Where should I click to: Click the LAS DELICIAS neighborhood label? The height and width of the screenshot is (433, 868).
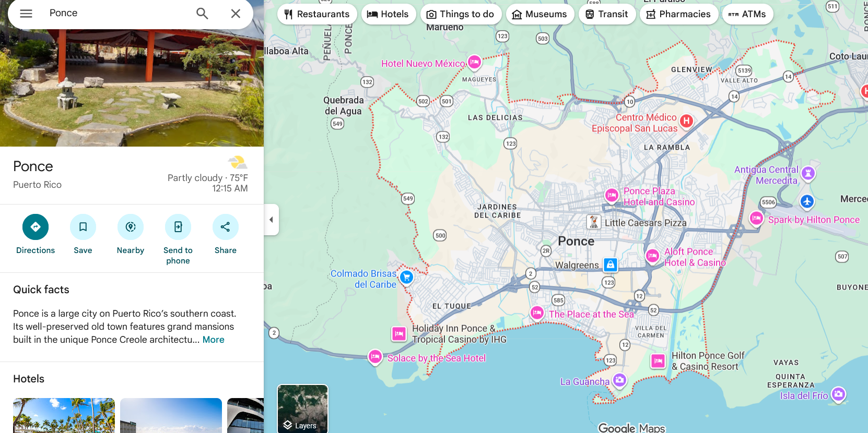coord(495,118)
